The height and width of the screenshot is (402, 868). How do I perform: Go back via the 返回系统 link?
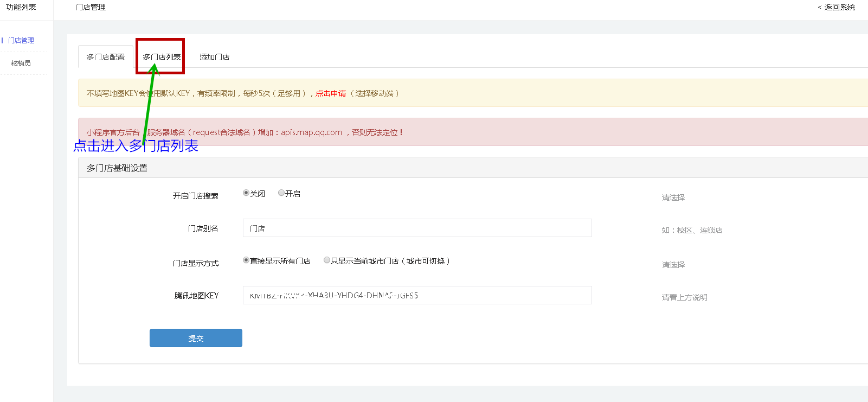coord(837,7)
